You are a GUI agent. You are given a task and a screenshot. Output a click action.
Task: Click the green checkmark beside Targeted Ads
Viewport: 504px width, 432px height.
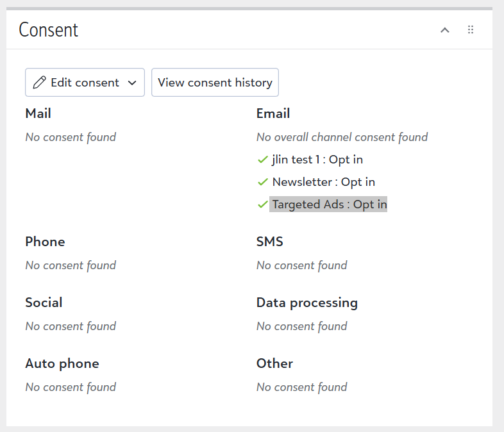[262, 204]
